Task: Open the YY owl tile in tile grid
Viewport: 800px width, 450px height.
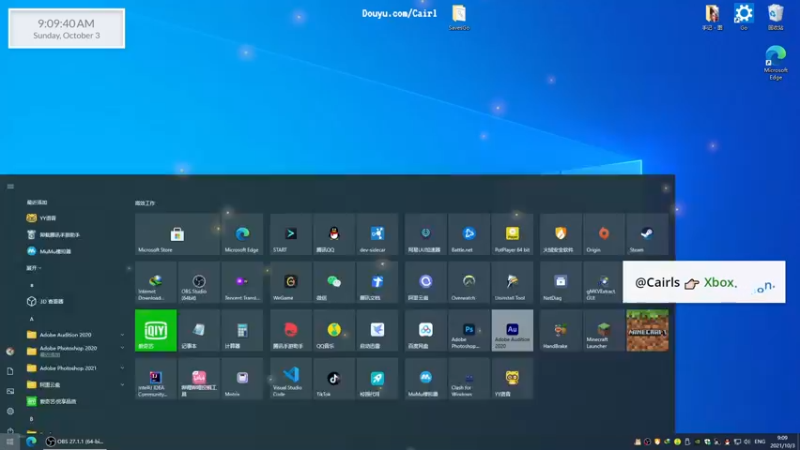Action: [x=512, y=378]
